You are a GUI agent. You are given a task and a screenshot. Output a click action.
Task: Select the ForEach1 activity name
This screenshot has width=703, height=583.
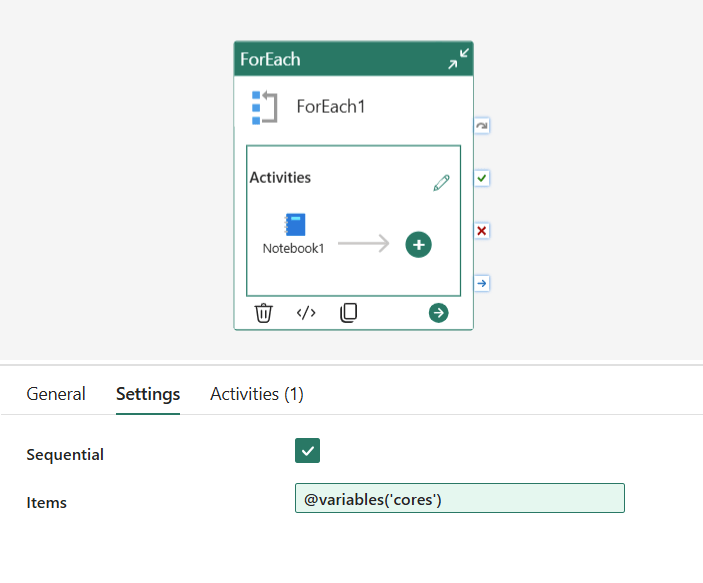tap(331, 107)
